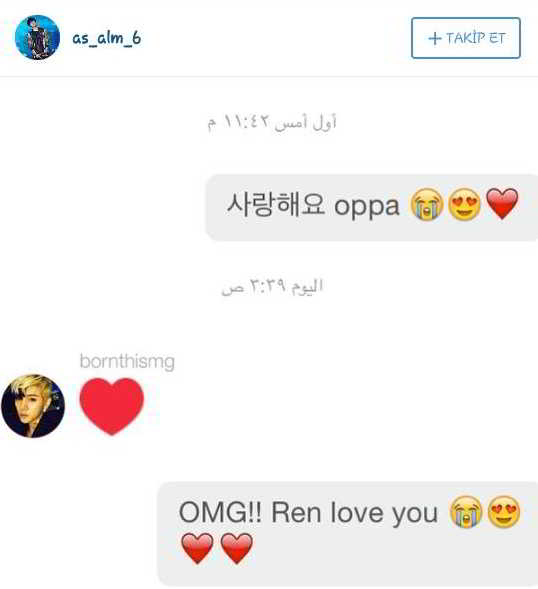Click the red heart emoji after oppa

pos(502,204)
